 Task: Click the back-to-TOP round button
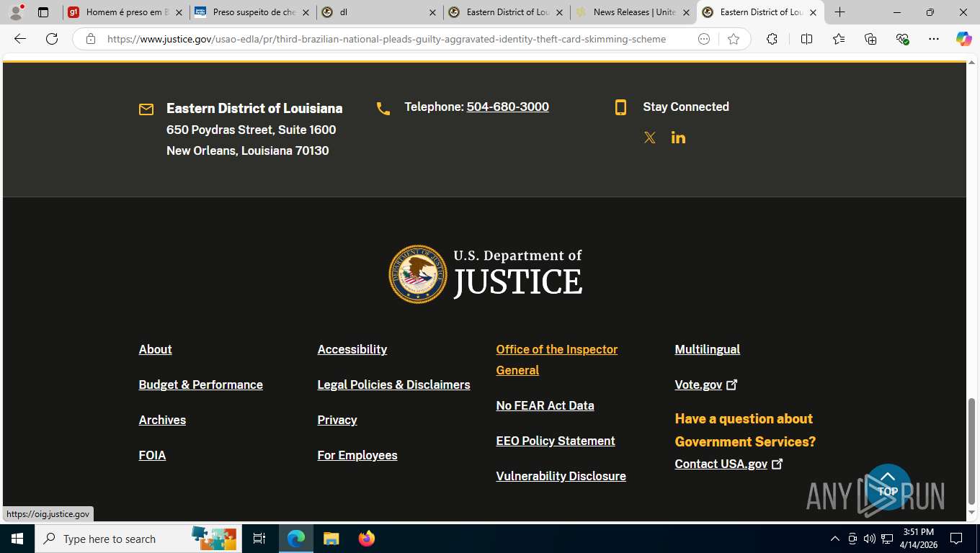click(888, 487)
